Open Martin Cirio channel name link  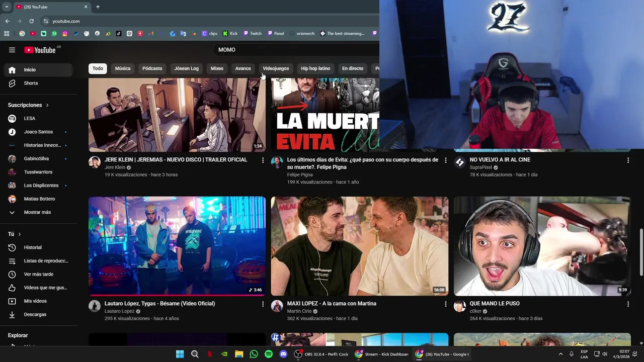point(299,311)
